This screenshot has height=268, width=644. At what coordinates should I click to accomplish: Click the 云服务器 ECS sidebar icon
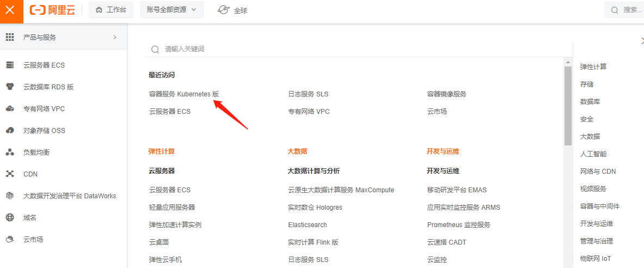coord(10,65)
